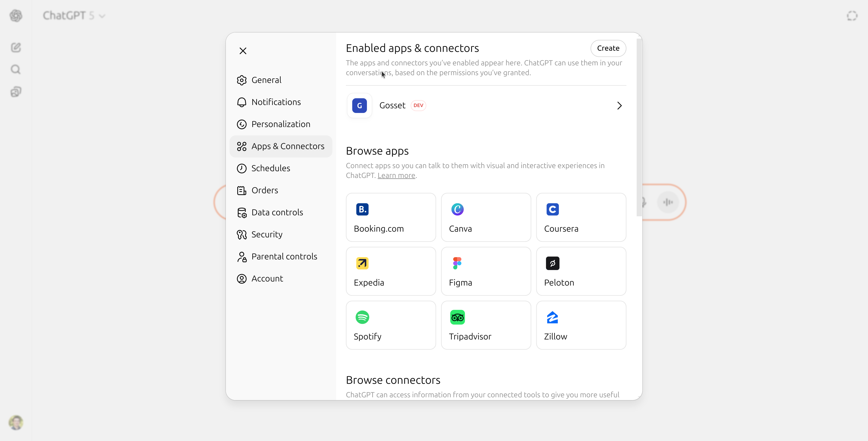Open the Parental controls settings tab
This screenshot has height=441, width=868.
click(x=284, y=256)
